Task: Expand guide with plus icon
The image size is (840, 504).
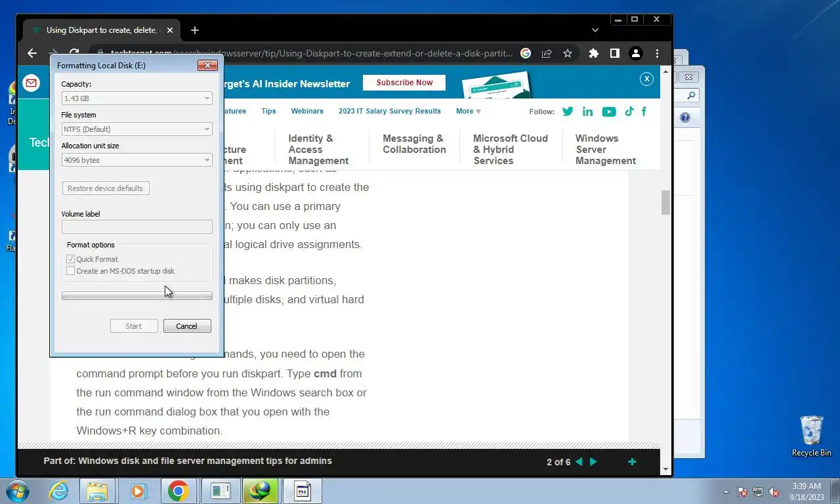Action: (x=632, y=461)
